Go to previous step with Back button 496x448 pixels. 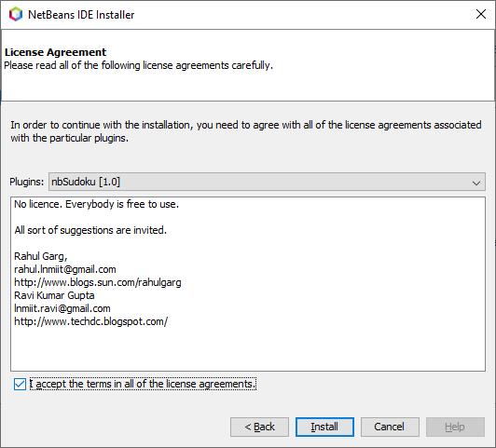coord(259,427)
